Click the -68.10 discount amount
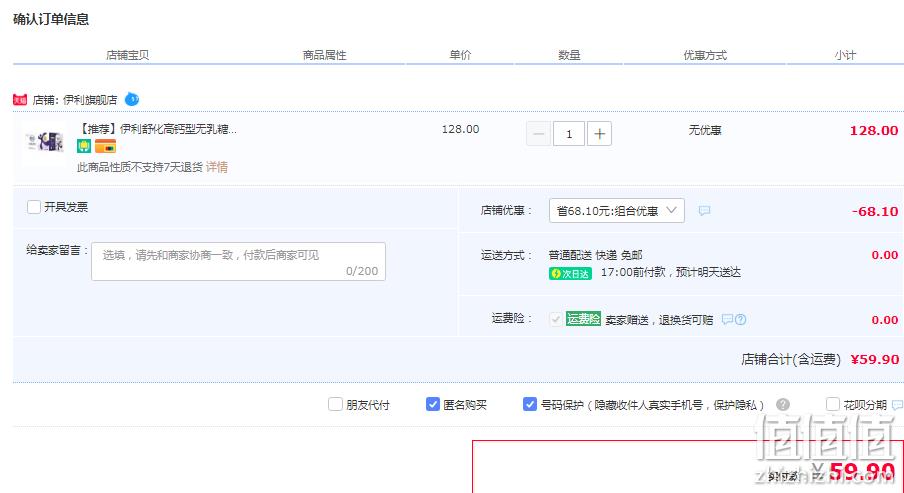The height and width of the screenshot is (493, 904). [x=875, y=212]
